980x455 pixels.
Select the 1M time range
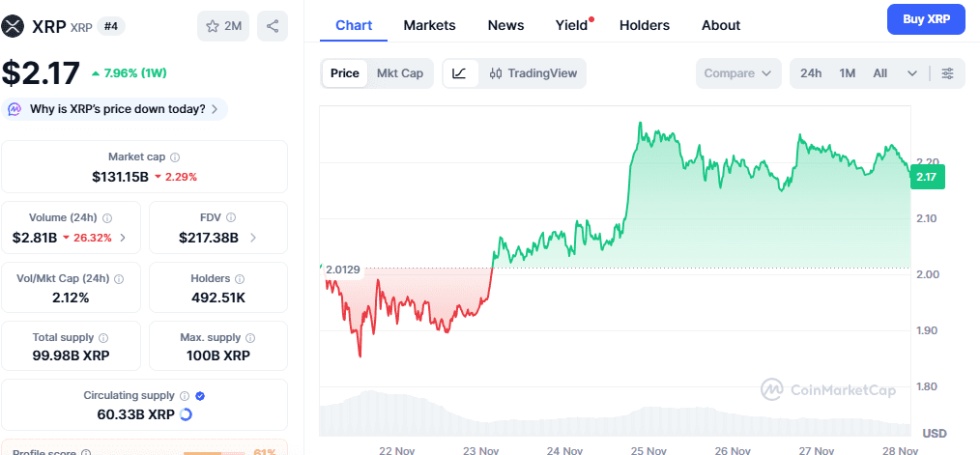[x=848, y=73]
